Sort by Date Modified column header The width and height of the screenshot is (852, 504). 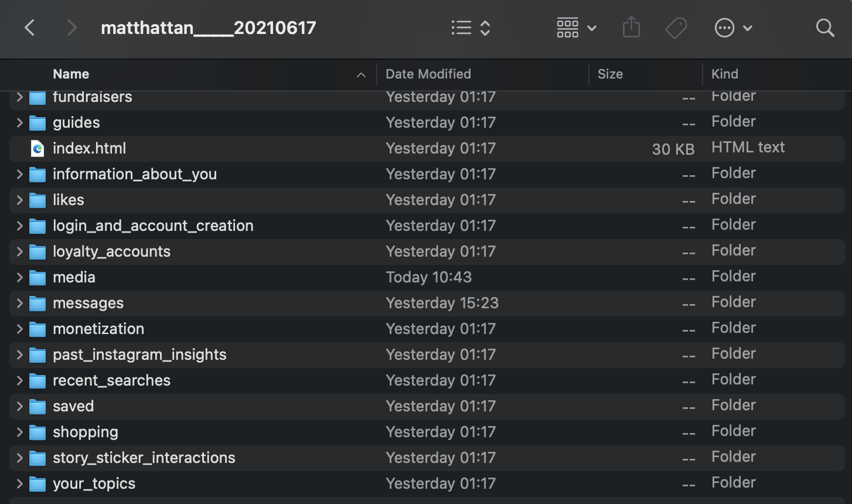pyautogui.click(x=428, y=74)
